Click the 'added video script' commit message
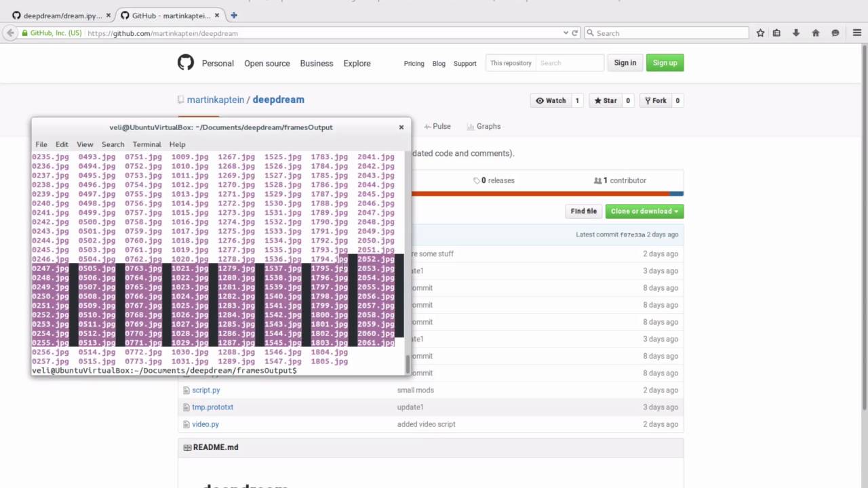Screen dimensions: 868x488 tap(427, 424)
